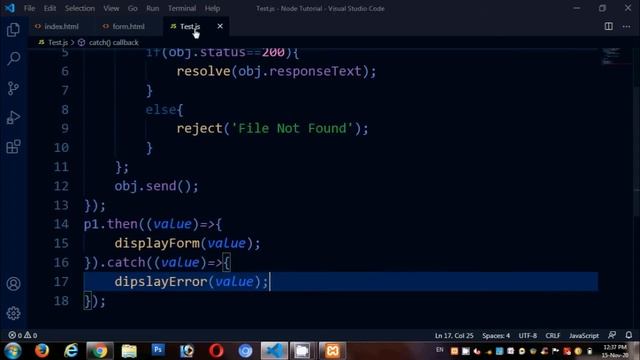Open the Run and Debug view

click(13, 118)
